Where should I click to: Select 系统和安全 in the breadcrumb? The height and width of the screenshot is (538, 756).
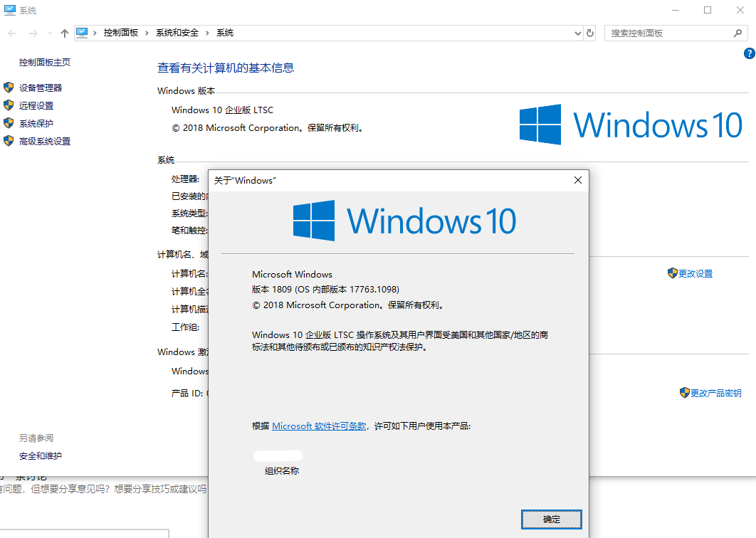pos(177,33)
